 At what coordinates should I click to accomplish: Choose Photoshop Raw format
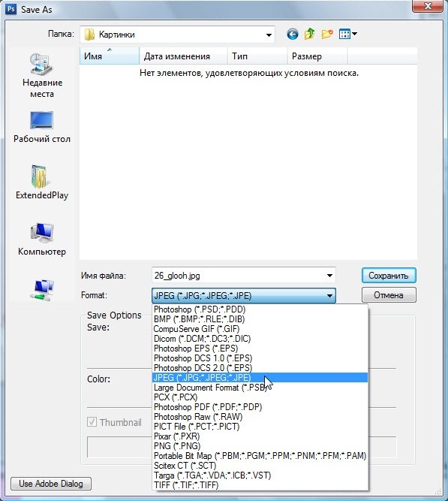click(x=260, y=417)
